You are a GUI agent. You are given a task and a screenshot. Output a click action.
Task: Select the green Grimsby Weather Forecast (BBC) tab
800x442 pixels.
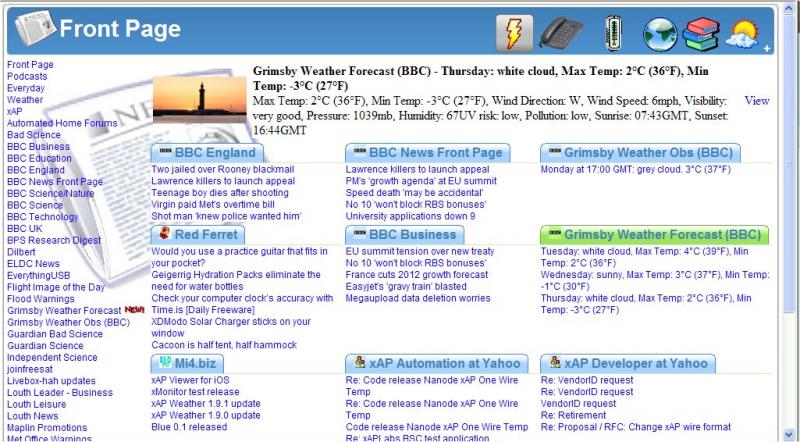pos(655,235)
